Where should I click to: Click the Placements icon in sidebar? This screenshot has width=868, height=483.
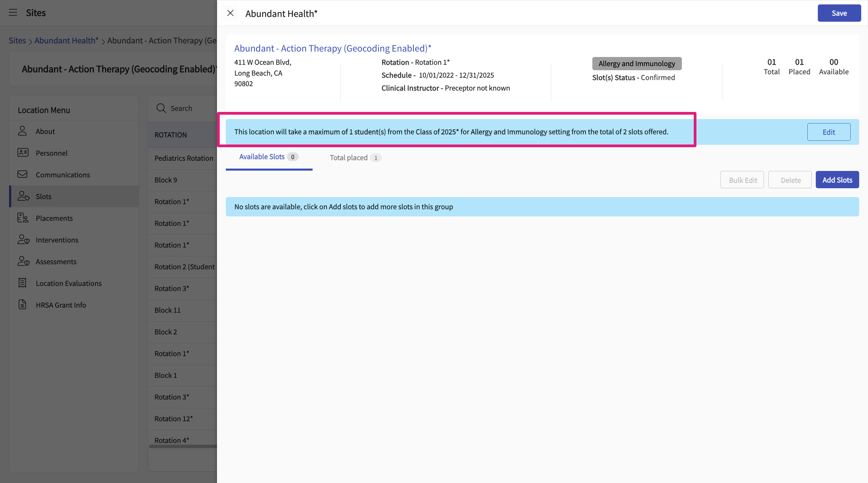[23, 218]
